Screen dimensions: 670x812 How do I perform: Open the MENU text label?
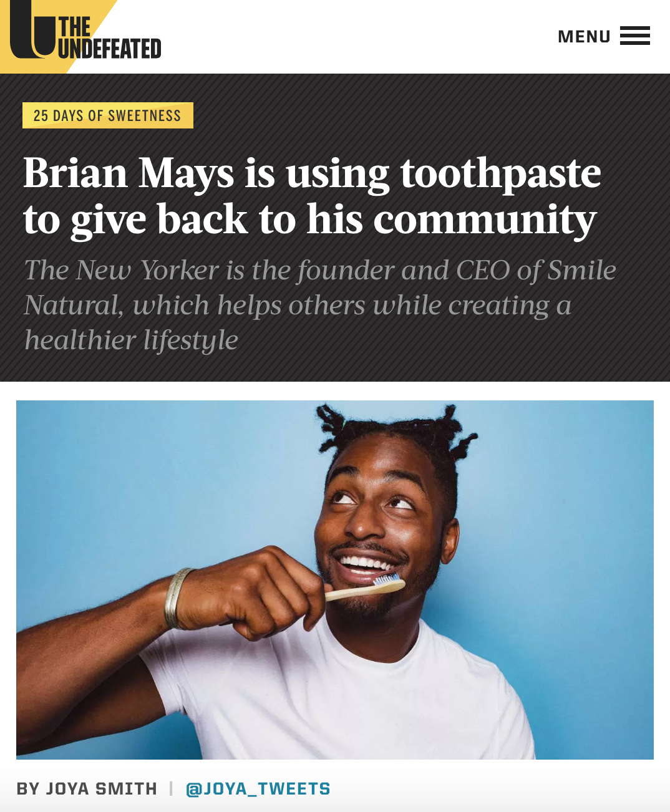(584, 37)
